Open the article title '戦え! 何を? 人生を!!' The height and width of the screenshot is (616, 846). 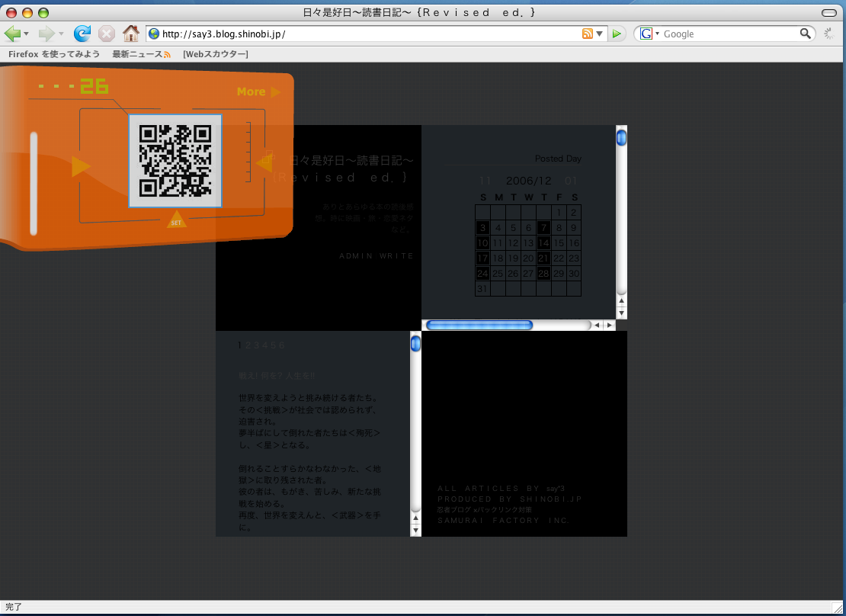click(x=277, y=376)
